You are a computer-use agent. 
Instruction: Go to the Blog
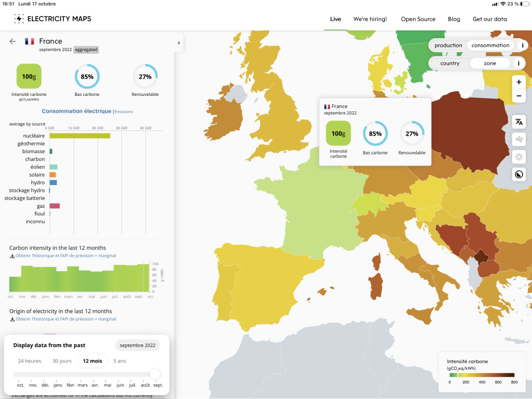point(454,19)
